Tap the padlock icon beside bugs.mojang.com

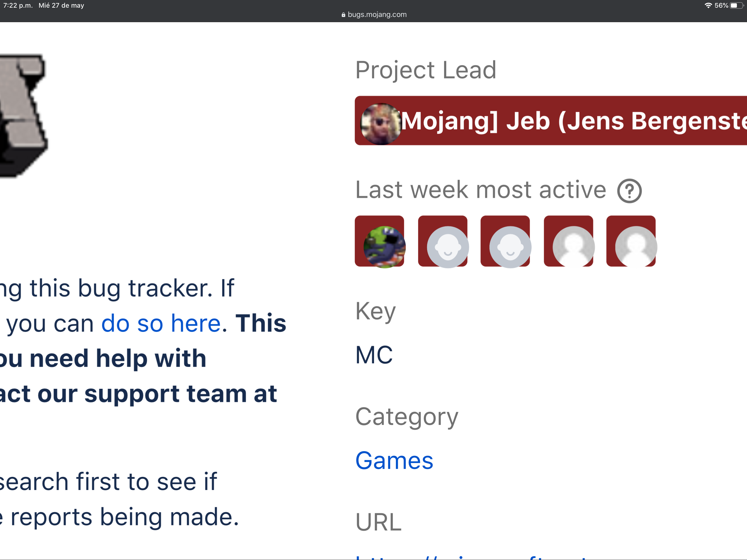pyautogui.click(x=343, y=15)
